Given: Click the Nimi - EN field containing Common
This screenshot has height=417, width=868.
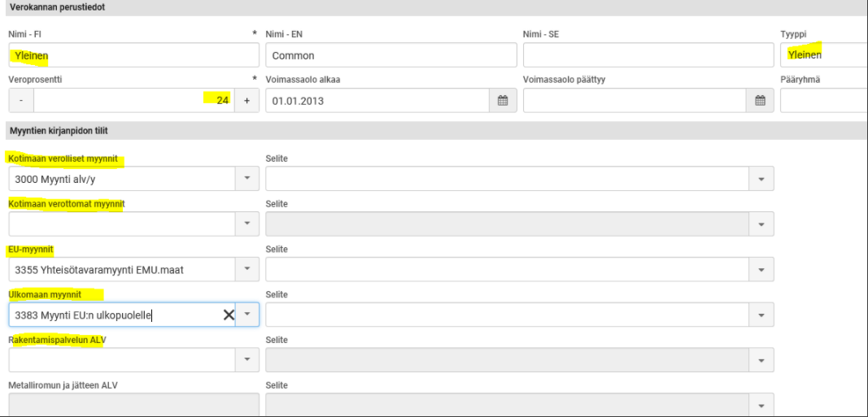Looking at the screenshot, I should 390,55.
